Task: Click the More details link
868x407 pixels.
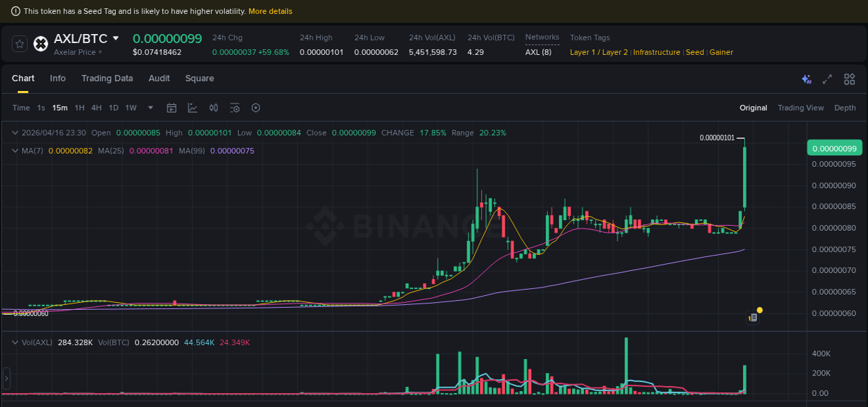Action: 270,11
